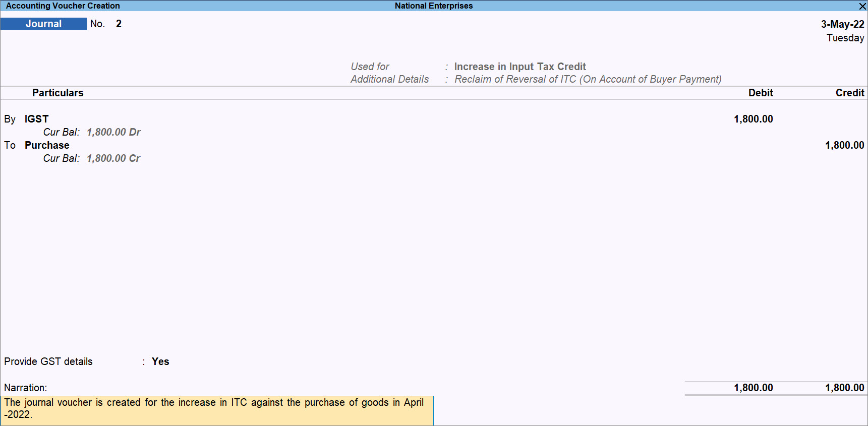Click the Debit column header
This screenshot has width=868, height=426.
[x=761, y=93]
